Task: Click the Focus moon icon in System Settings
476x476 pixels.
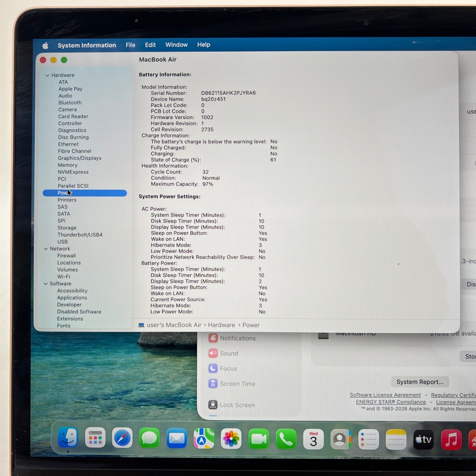Action: (x=213, y=368)
